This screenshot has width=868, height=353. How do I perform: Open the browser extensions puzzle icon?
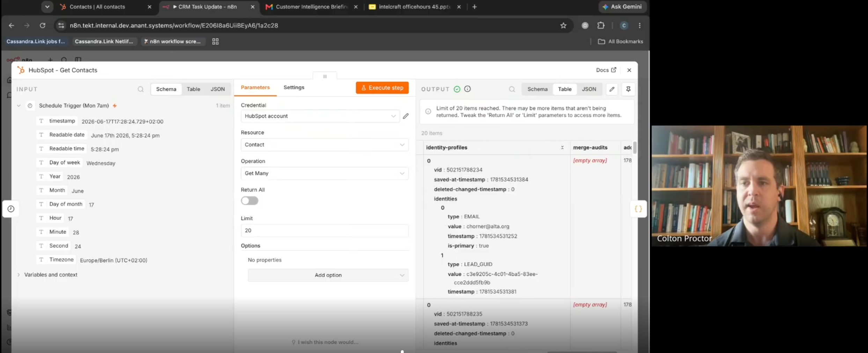tap(601, 25)
